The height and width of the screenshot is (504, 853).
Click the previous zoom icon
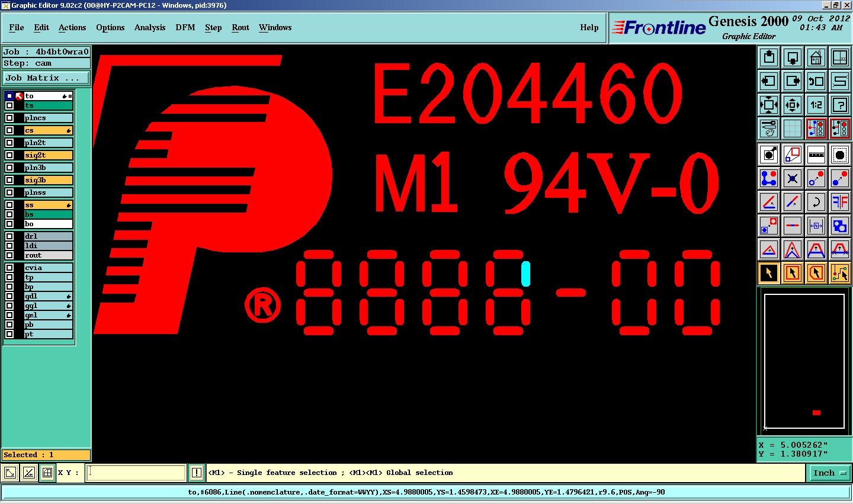click(816, 81)
